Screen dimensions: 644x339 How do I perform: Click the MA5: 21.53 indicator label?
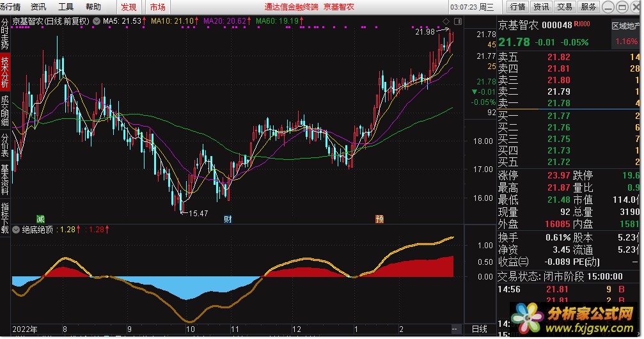pos(125,21)
